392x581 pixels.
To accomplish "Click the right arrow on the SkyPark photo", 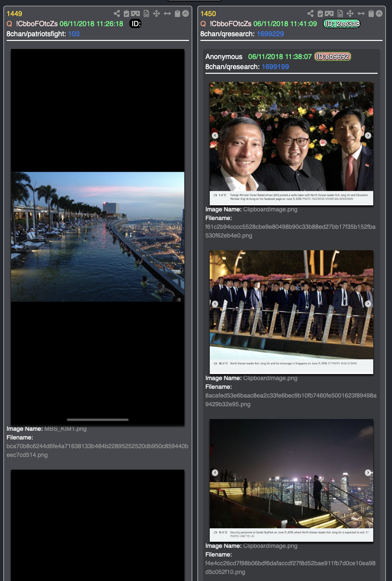I will pyautogui.click(x=368, y=473).
